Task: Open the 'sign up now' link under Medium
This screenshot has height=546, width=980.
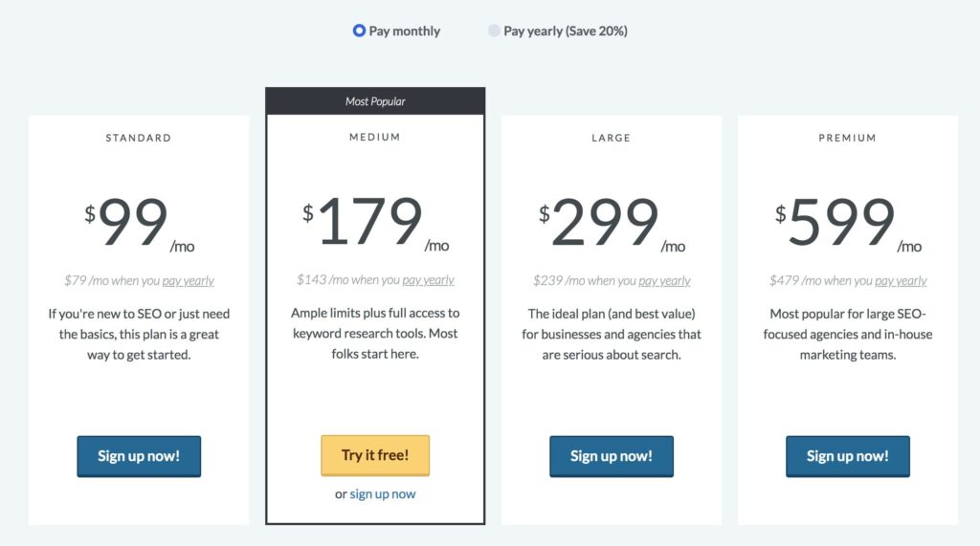Action: [x=383, y=494]
